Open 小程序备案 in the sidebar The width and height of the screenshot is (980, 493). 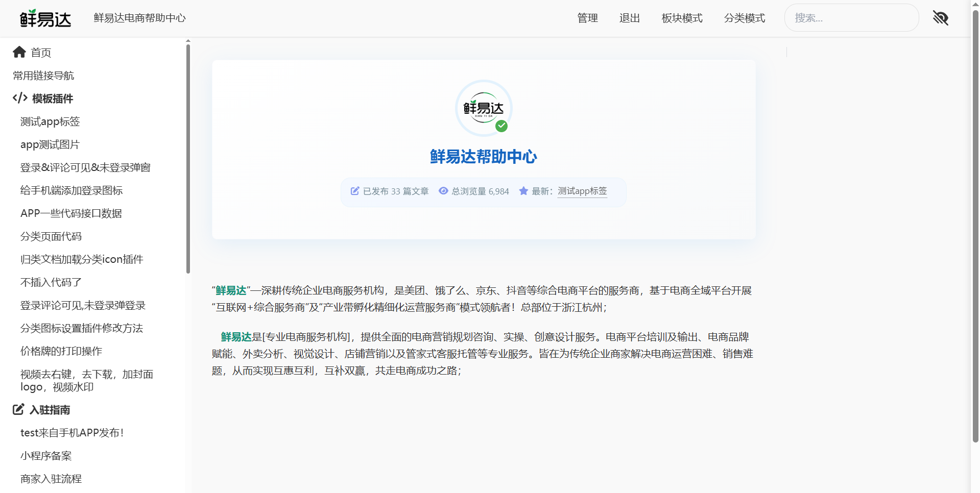coord(46,456)
